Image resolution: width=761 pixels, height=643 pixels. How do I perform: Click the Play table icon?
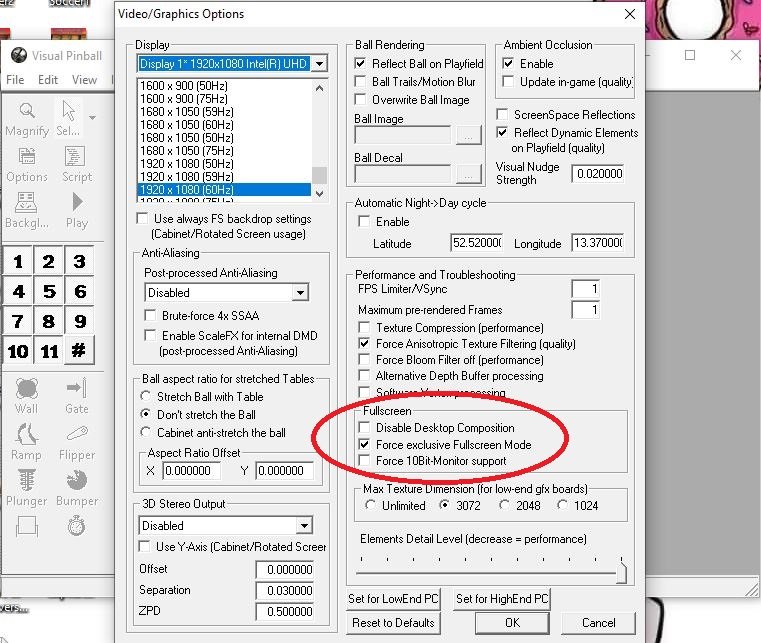77,211
